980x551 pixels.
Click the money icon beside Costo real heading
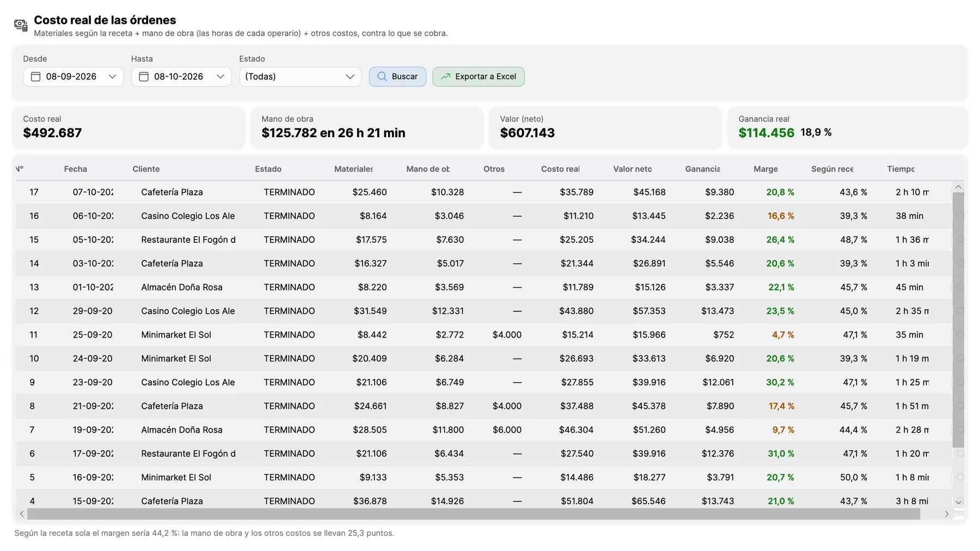(21, 25)
